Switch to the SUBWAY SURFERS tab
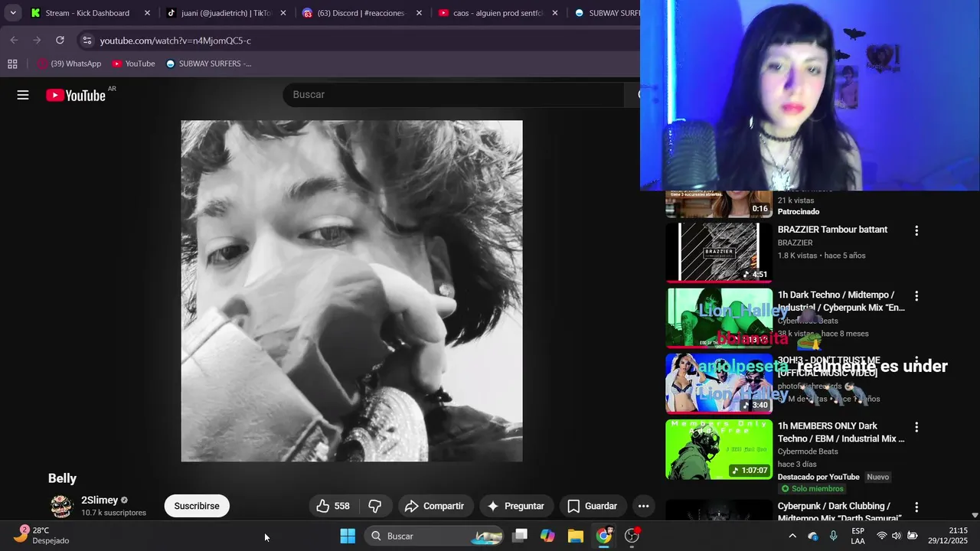The width and height of the screenshot is (980, 551). [x=606, y=13]
